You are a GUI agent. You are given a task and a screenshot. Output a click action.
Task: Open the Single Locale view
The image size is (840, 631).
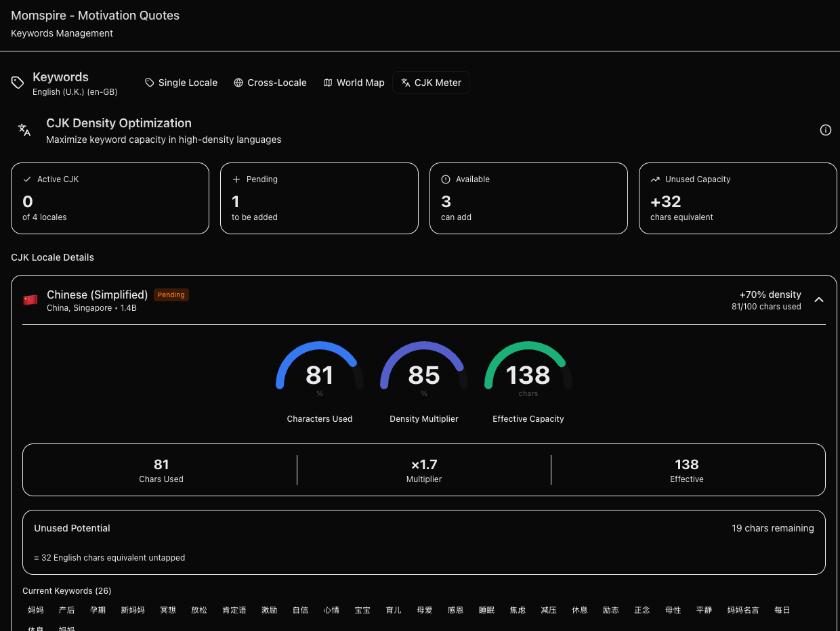tap(181, 83)
